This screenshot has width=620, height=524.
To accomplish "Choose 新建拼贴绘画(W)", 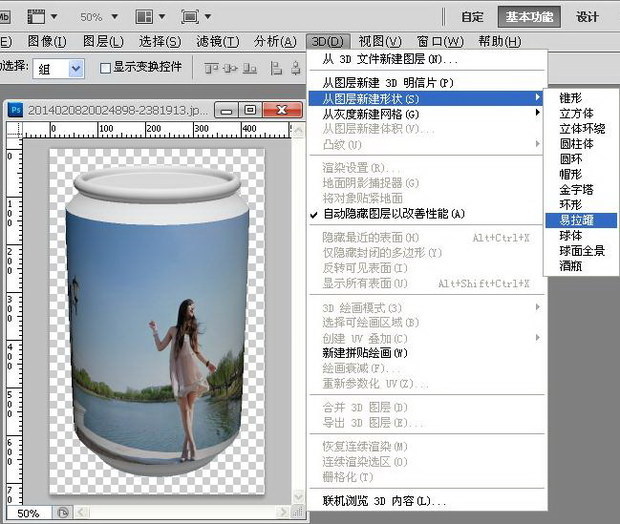I will [427, 353].
